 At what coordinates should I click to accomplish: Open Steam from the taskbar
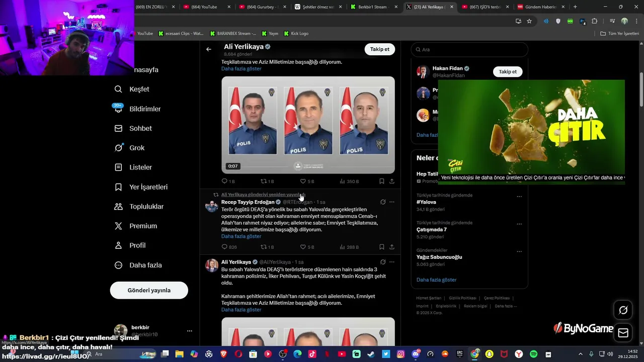371,354
